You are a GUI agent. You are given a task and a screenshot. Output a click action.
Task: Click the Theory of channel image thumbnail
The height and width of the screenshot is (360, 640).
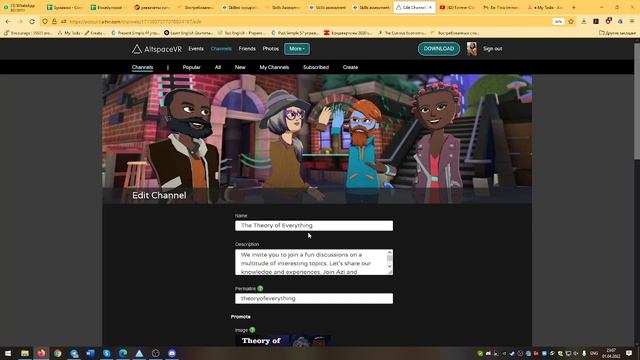point(283,340)
